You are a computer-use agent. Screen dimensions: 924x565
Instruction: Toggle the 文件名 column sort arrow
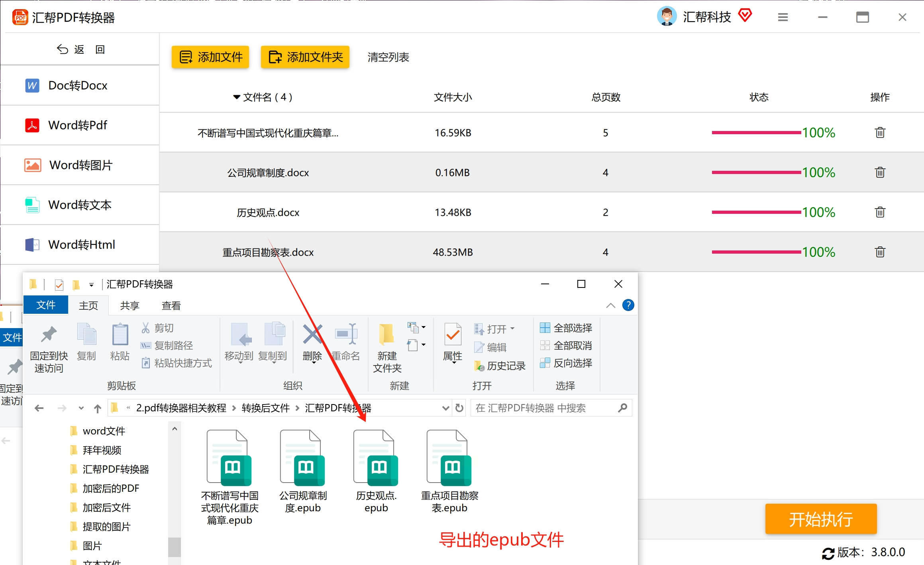coord(237,97)
